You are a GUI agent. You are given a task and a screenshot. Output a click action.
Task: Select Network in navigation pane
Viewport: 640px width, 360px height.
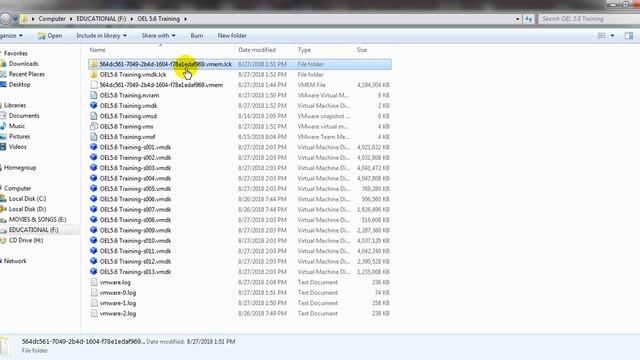coord(15,261)
